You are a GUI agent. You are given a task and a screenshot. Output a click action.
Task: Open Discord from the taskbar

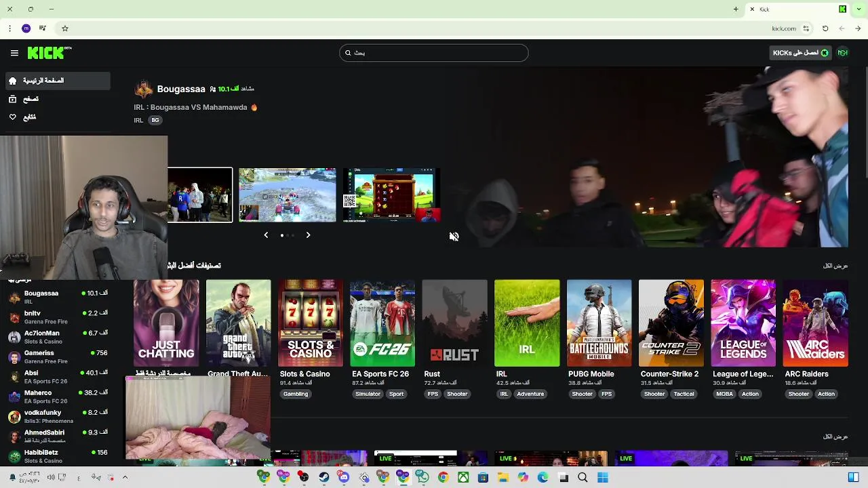pos(344,478)
